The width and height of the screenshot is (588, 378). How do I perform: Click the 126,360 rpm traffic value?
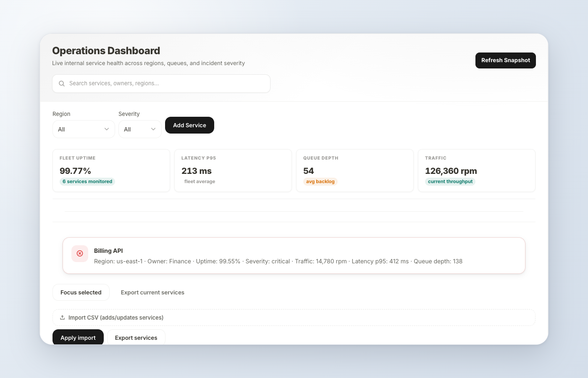click(451, 171)
